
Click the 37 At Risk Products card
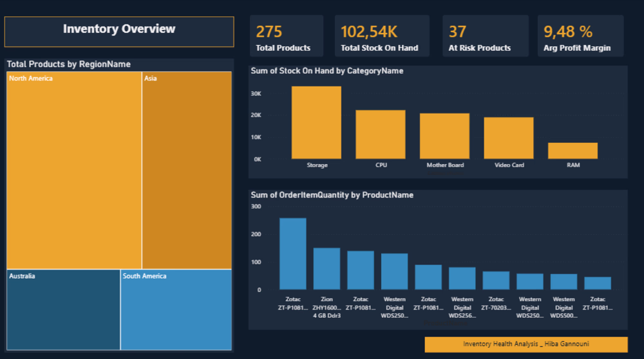tap(486, 36)
